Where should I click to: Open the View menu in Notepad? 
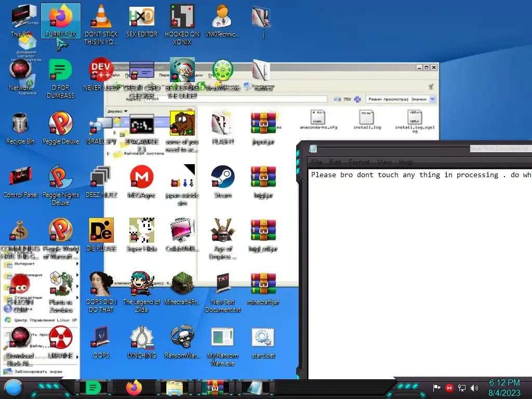pos(384,162)
